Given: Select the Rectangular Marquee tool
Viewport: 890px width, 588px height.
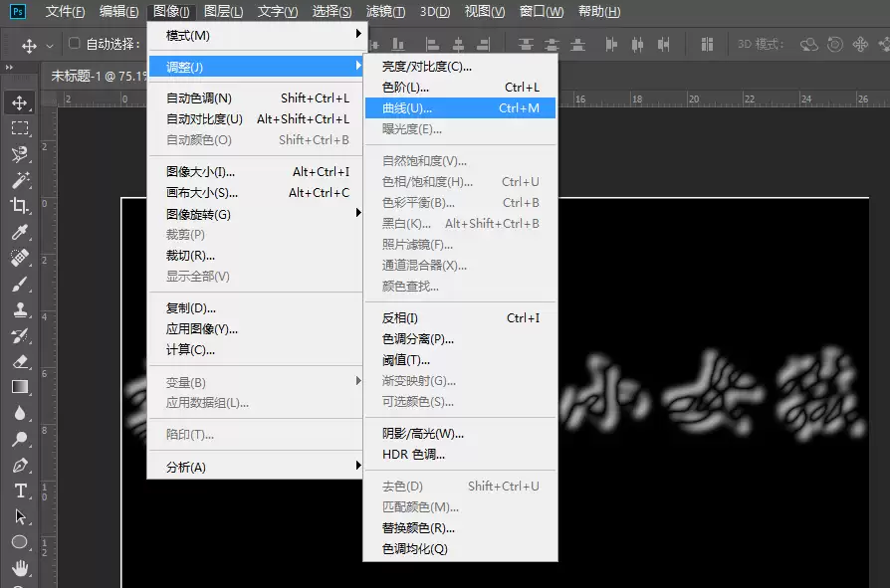Looking at the screenshot, I should [20, 128].
